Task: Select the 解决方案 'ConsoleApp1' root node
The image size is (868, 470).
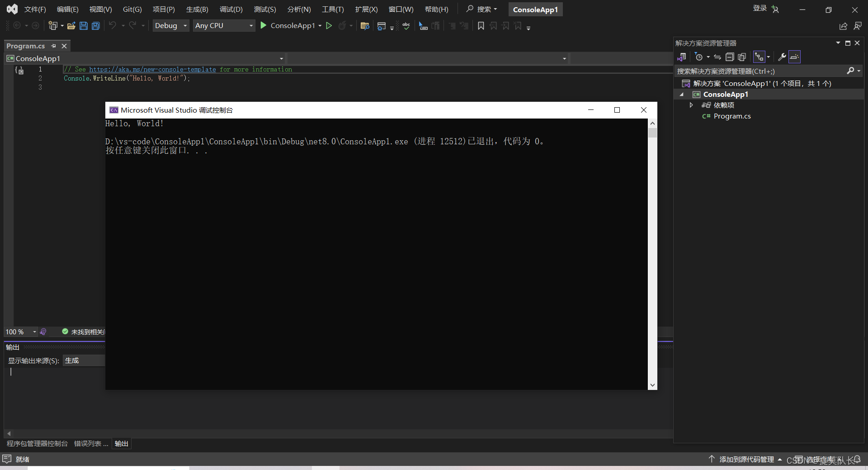Action: 762,83
